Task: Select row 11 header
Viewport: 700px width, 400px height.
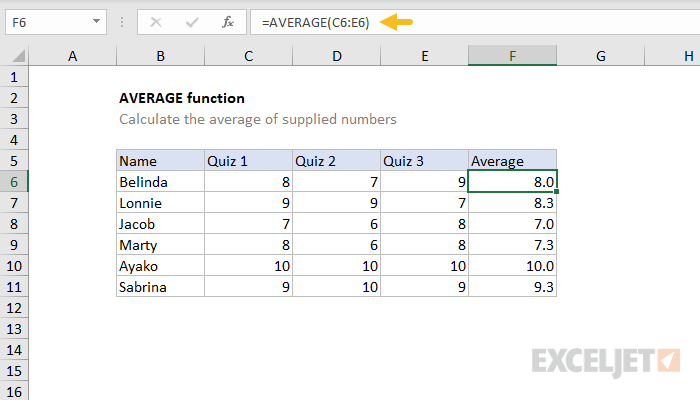Action: pos(14,286)
